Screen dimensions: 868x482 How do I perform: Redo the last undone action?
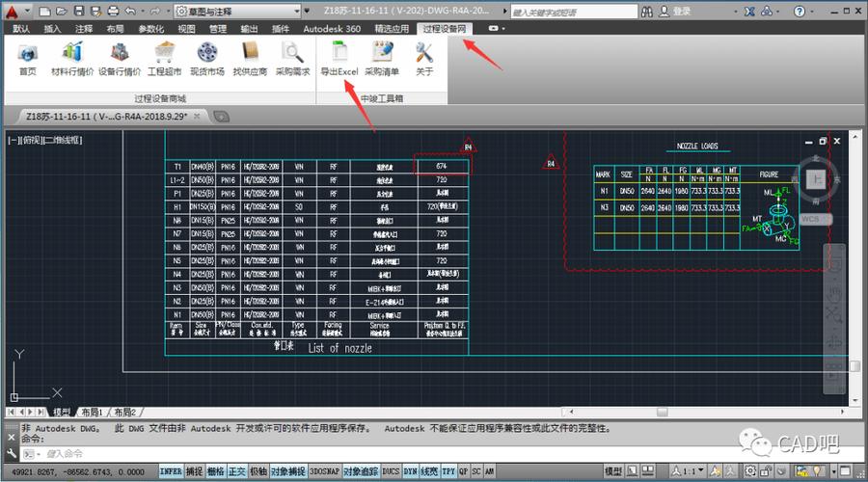click(155, 11)
